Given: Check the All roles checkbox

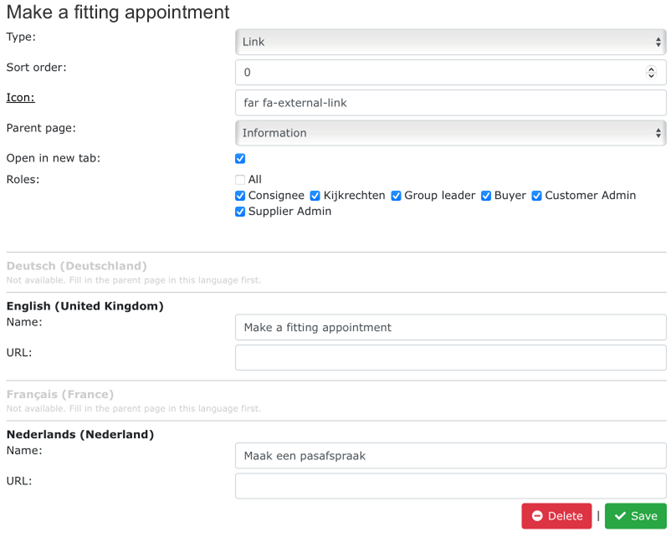Looking at the screenshot, I should (240, 180).
